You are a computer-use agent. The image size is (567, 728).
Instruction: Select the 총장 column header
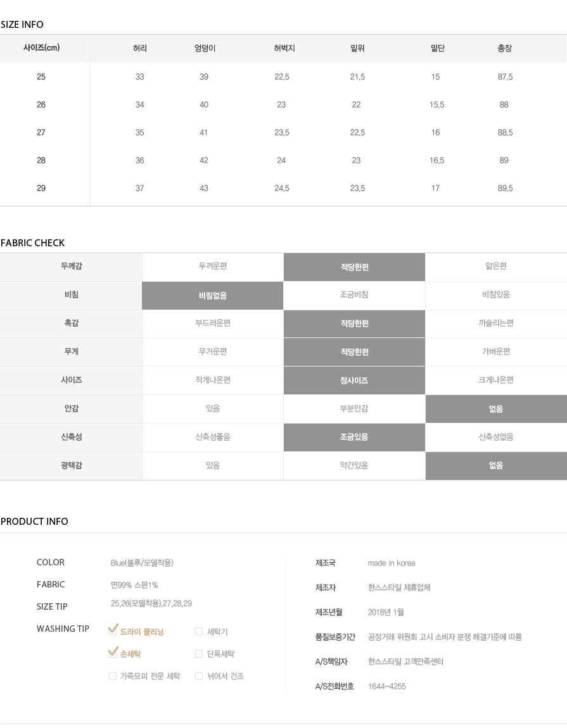505,48
